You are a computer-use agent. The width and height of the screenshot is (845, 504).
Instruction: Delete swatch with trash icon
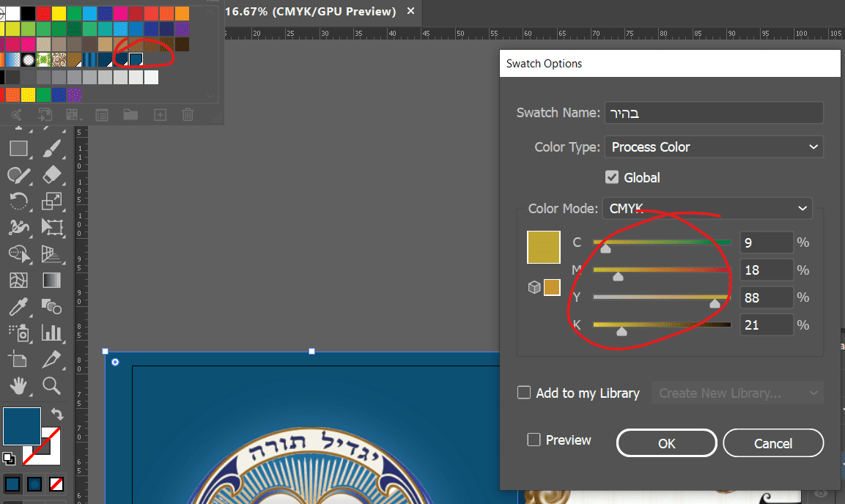pyautogui.click(x=188, y=115)
